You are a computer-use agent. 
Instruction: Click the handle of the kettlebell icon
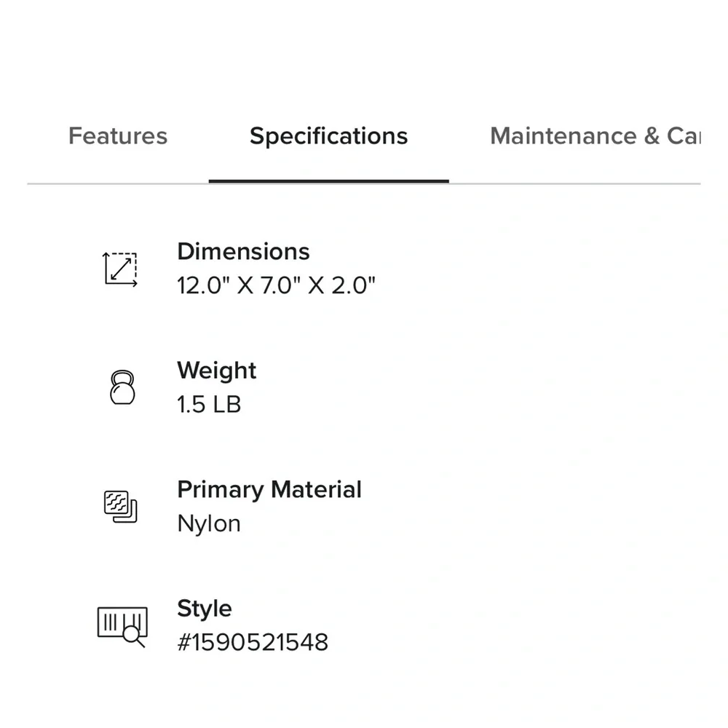pos(122,377)
